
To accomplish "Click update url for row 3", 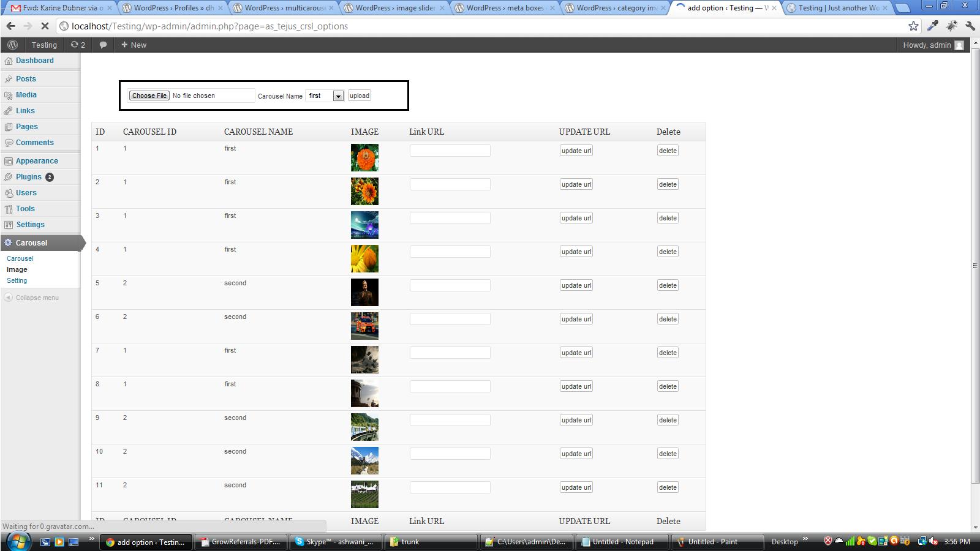I will pos(576,218).
